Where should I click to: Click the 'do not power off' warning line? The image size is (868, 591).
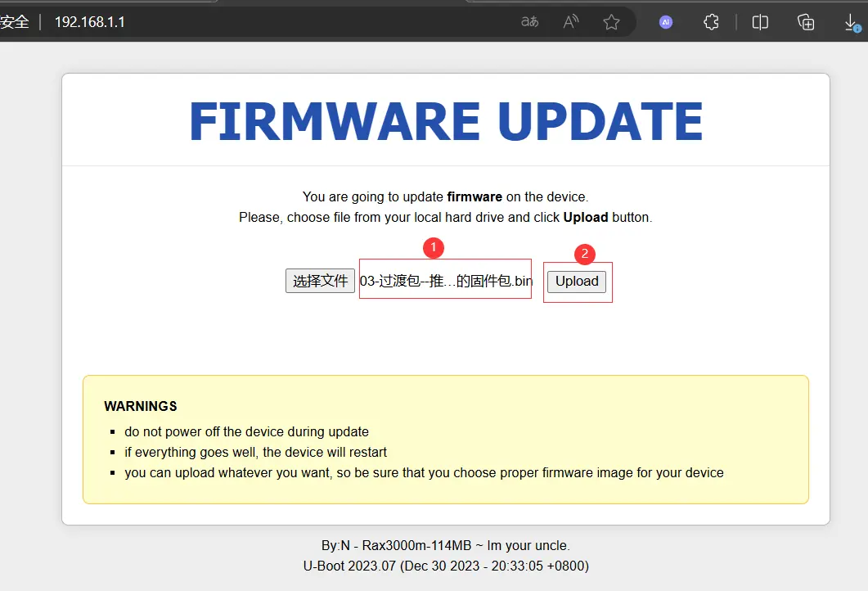click(x=246, y=431)
